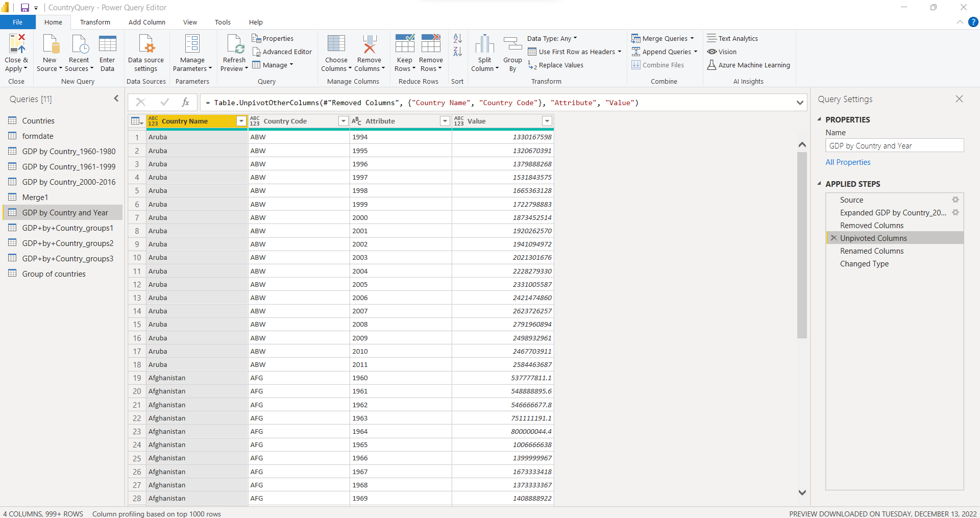Click in the formula bar text
The image size is (980, 518).
click(x=421, y=103)
